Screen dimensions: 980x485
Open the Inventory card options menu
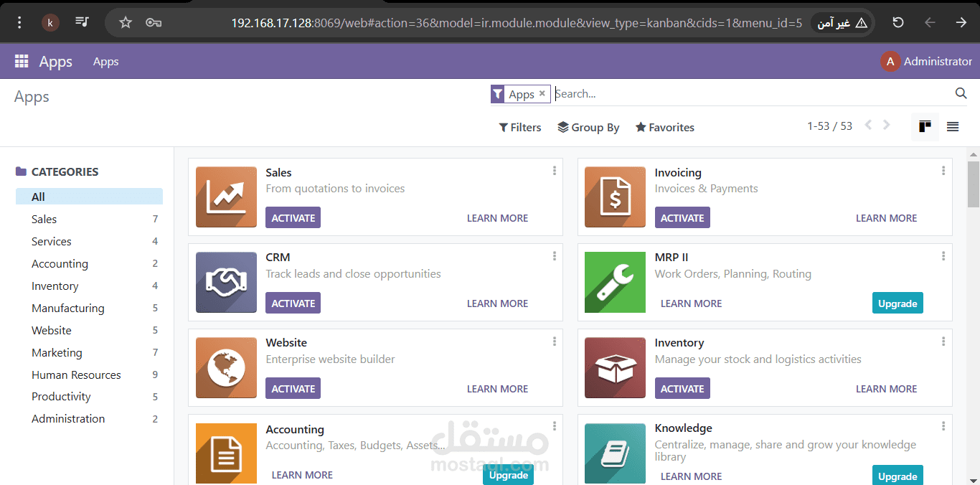tap(943, 342)
